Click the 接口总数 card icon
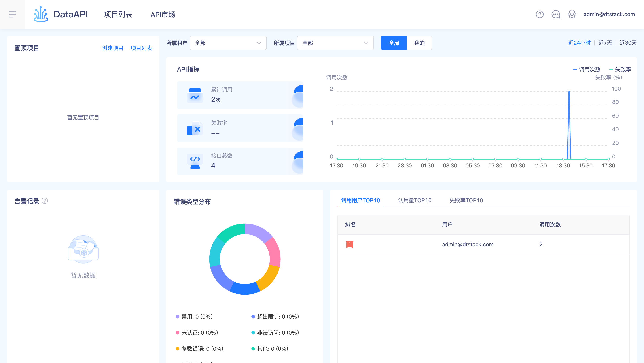644x363 pixels. [195, 161]
